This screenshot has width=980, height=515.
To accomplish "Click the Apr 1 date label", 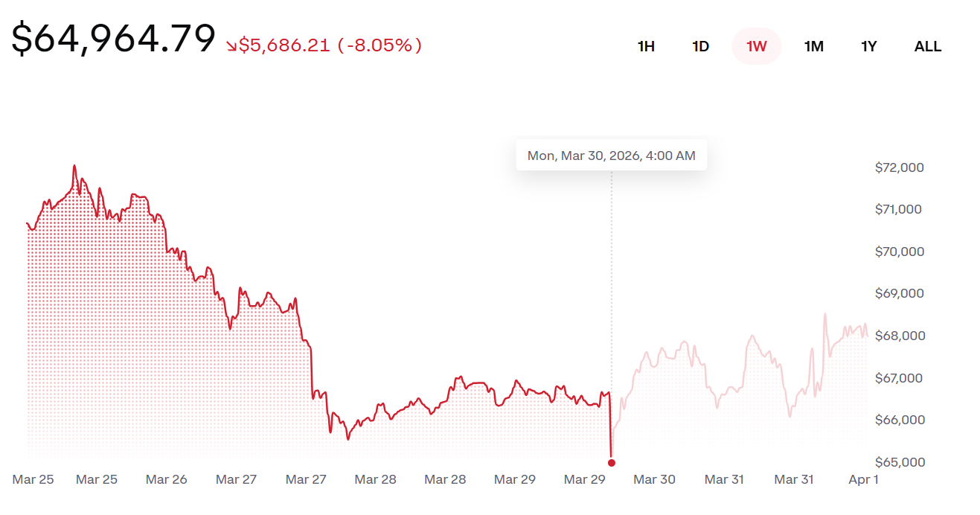I will (x=863, y=479).
